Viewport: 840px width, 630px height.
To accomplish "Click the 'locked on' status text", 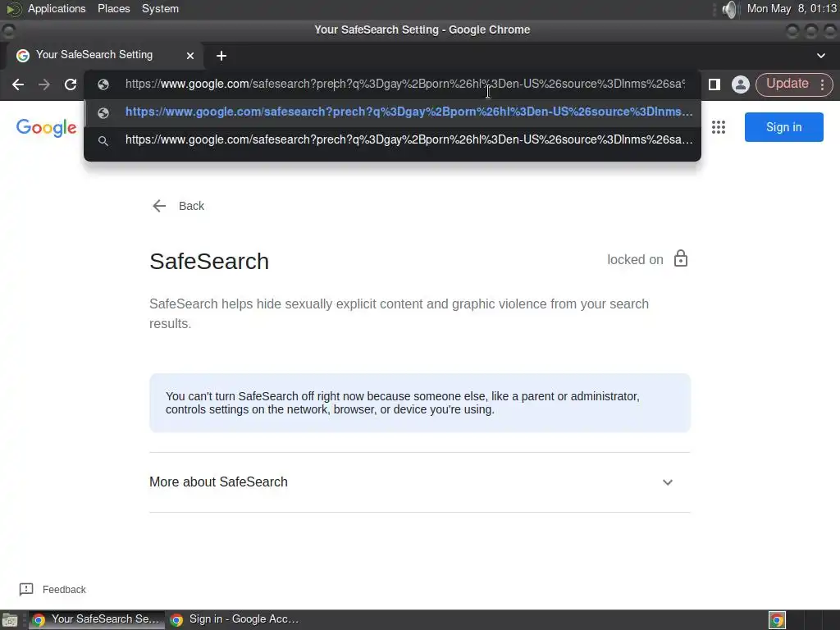I will (x=635, y=260).
